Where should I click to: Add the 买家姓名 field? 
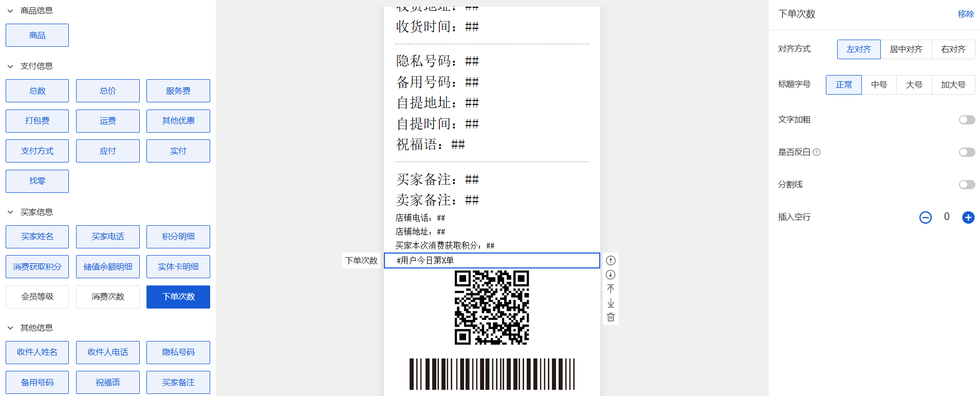tap(37, 237)
